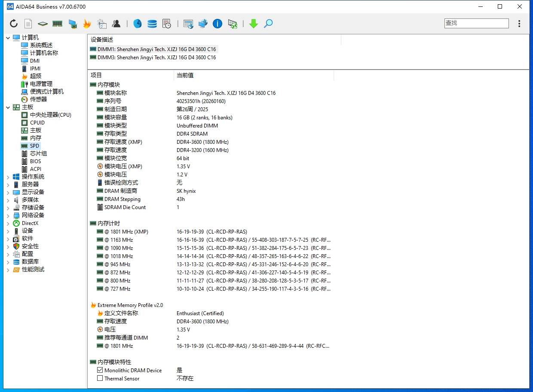Select CPUID in the tree

tap(37, 123)
